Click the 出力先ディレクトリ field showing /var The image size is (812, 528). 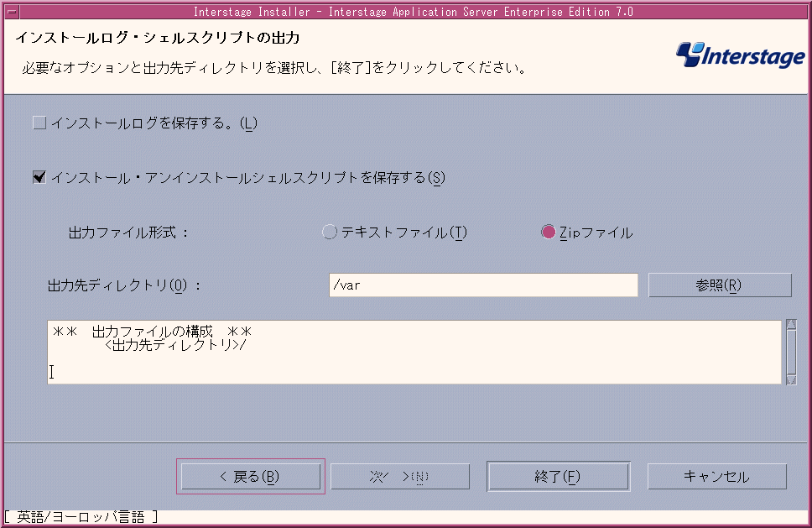pyautogui.click(x=483, y=285)
